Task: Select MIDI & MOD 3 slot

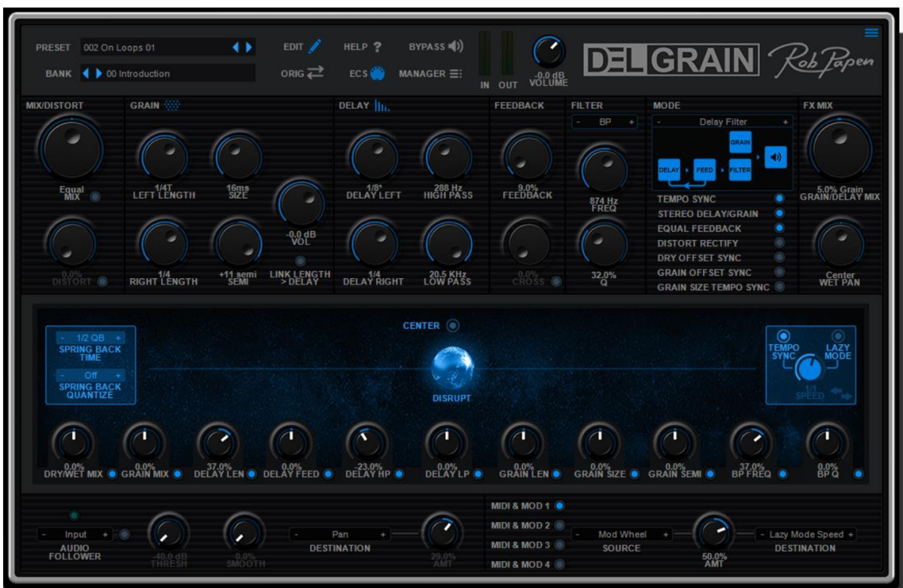Action: click(559, 544)
